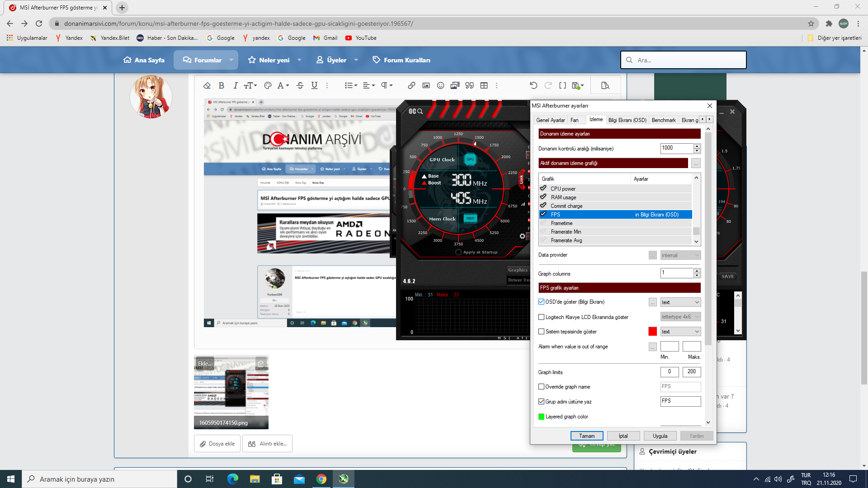868x488 pixels.
Task: Enable Frametime graph checkmark
Action: click(543, 223)
